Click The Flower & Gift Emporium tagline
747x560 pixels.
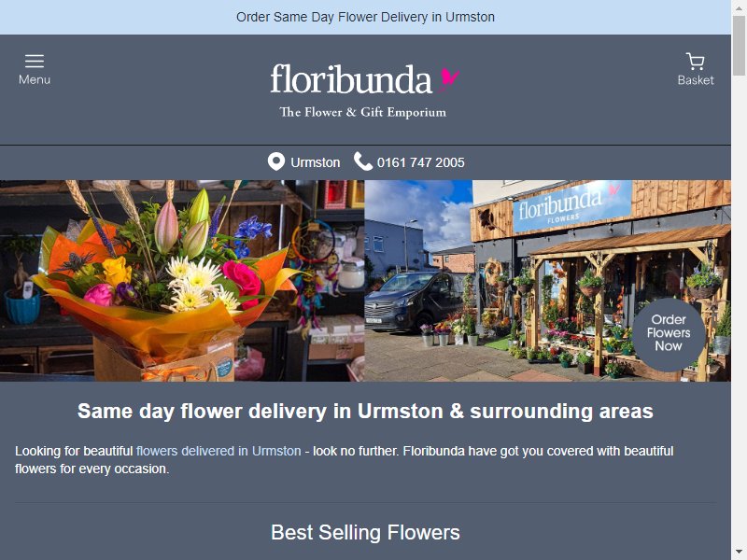[363, 112]
